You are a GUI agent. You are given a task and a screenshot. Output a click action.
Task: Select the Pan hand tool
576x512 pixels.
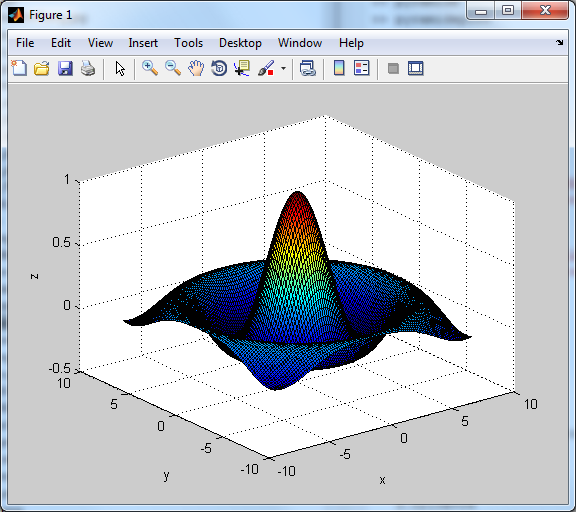point(196,68)
